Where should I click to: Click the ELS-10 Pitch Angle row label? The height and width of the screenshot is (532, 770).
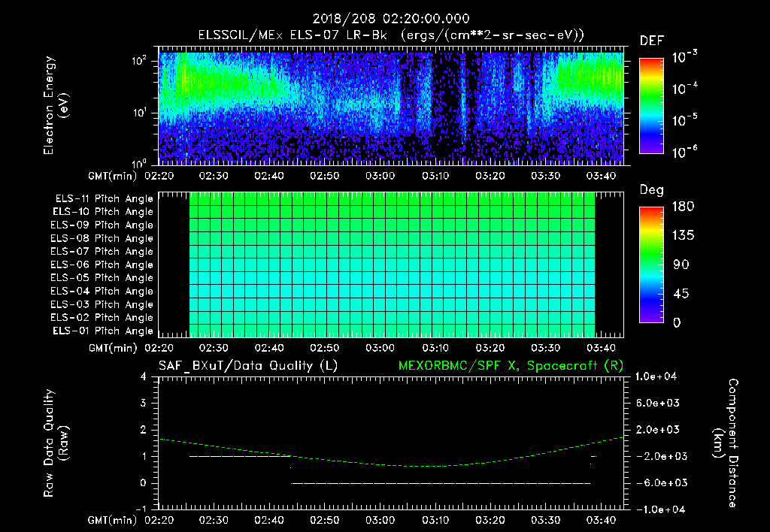102,212
